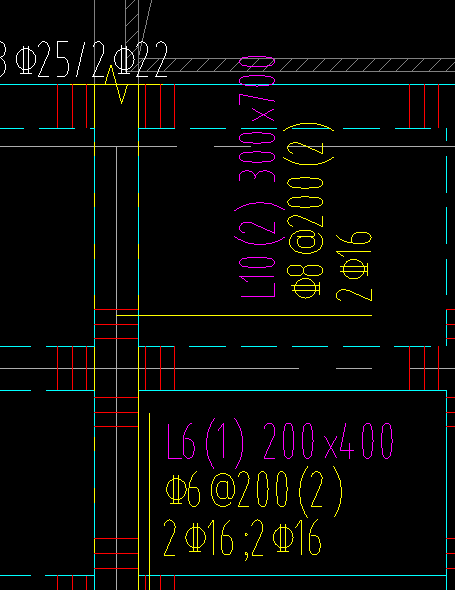Viewport: 455px width, 590px height.
Task: Click the hatched wall strip at the top
Action: (297, 65)
